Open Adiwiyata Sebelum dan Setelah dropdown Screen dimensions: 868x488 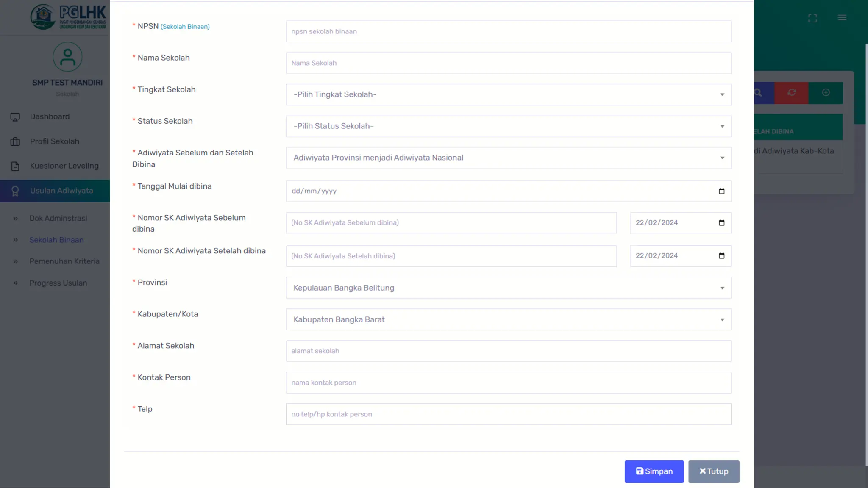[508, 158]
